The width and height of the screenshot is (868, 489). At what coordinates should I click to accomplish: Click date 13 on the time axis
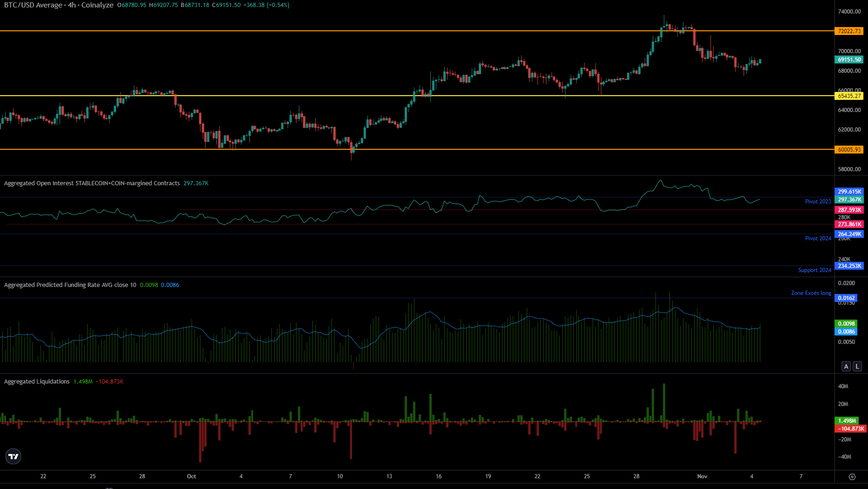coord(389,476)
